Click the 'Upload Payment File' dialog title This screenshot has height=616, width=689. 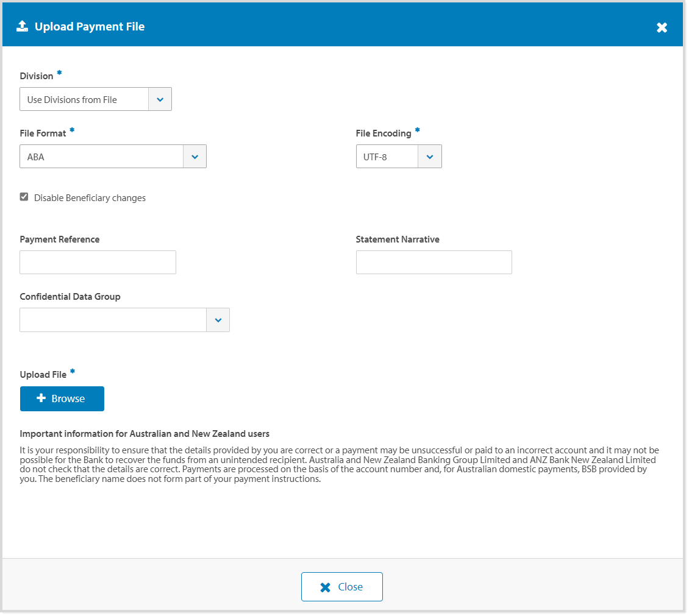(x=90, y=26)
